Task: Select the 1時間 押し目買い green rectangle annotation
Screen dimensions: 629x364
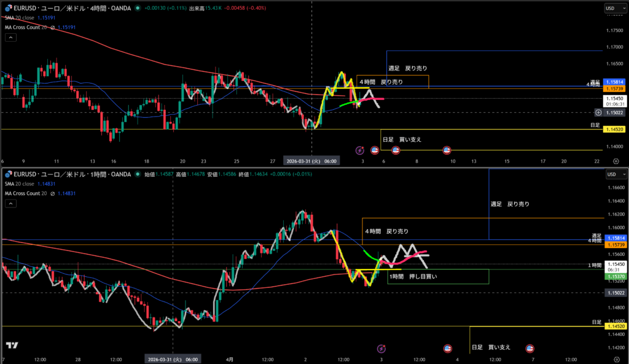Action: click(437, 277)
